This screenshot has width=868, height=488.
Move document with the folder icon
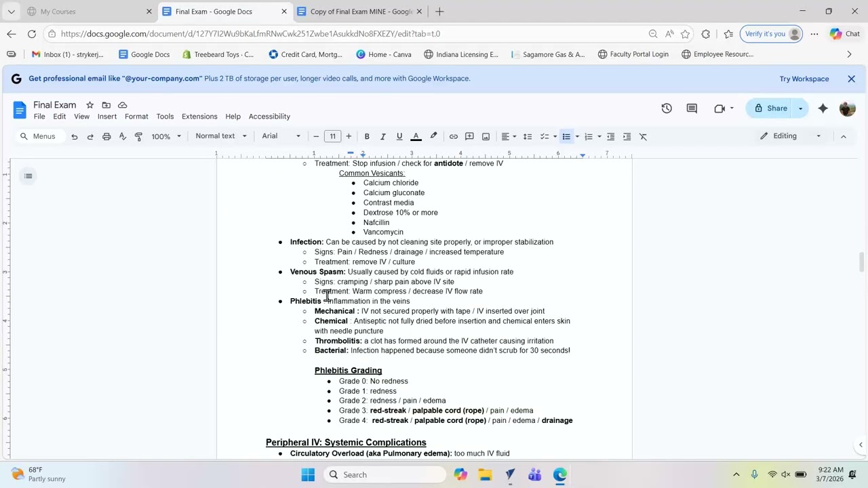click(106, 105)
